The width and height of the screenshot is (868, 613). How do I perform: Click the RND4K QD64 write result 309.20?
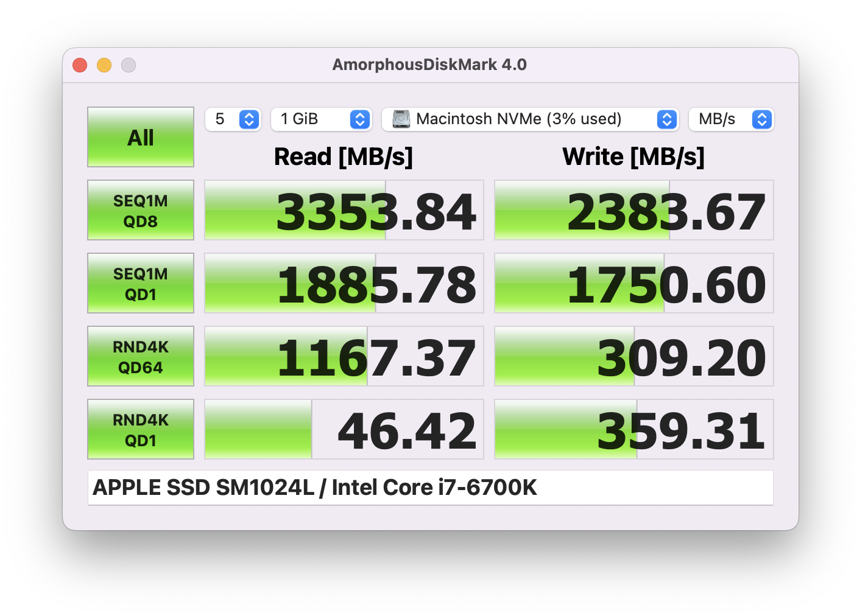coord(634,356)
